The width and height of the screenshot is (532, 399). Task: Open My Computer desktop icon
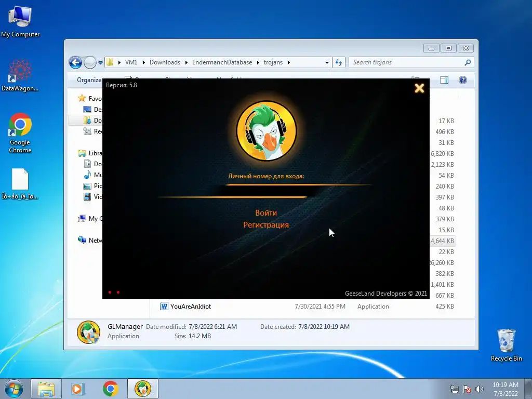pyautogui.click(x=20, y=21)
